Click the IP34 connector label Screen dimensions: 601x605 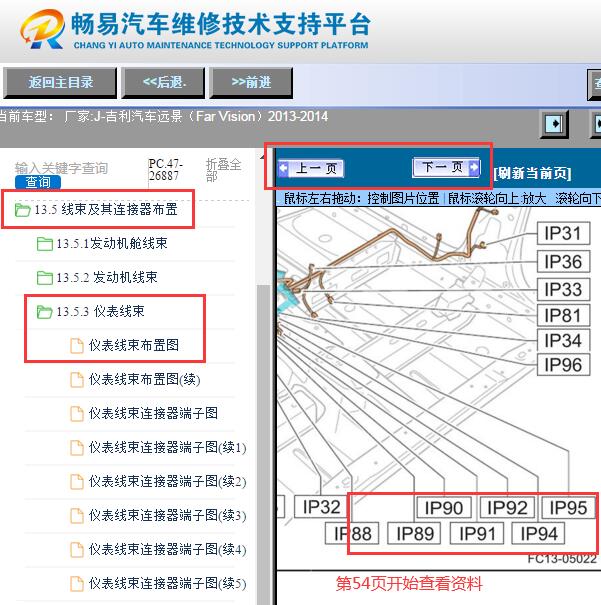563,341
